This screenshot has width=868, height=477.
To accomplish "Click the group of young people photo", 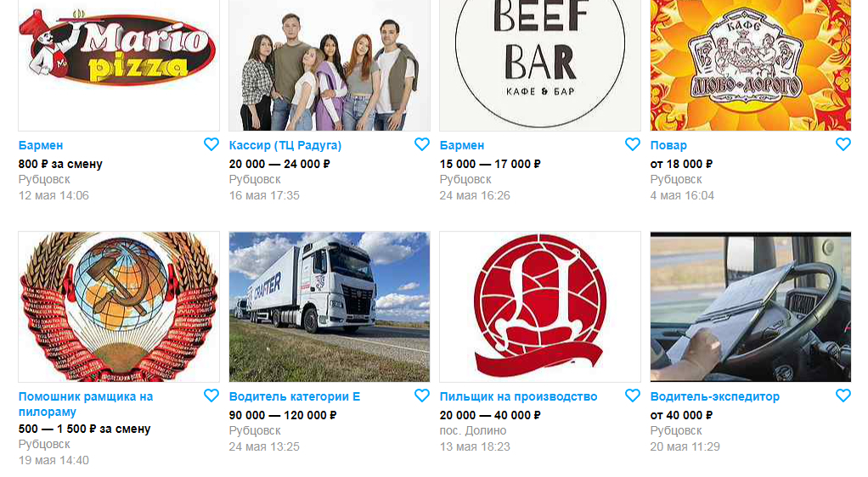I will click(x=330, y=65).
